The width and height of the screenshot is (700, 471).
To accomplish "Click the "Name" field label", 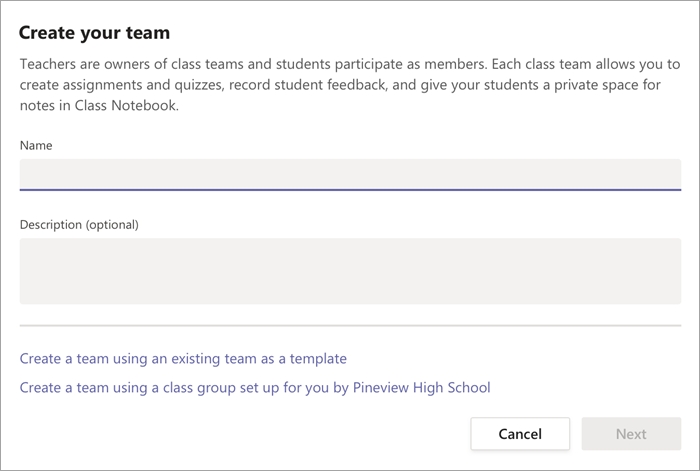I will [36, 145].
